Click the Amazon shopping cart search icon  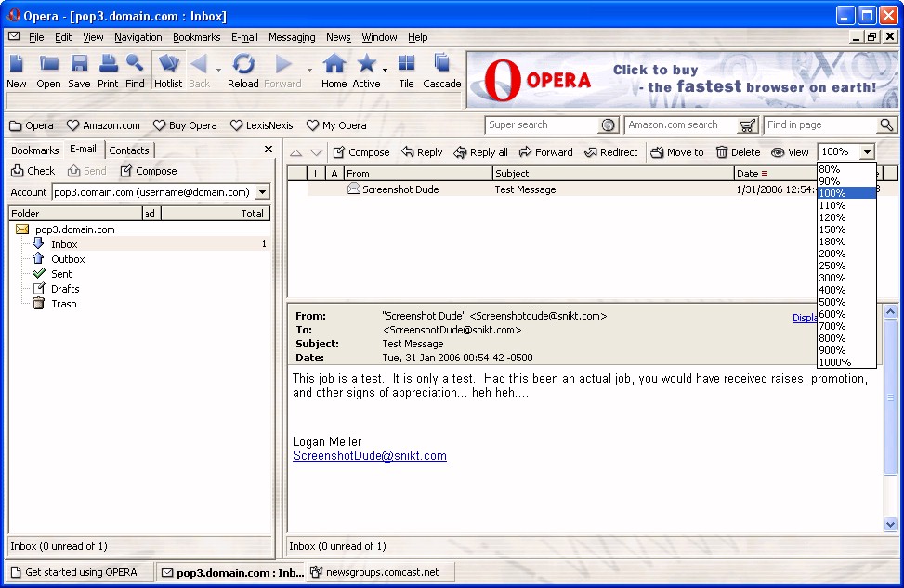point(747,125)
